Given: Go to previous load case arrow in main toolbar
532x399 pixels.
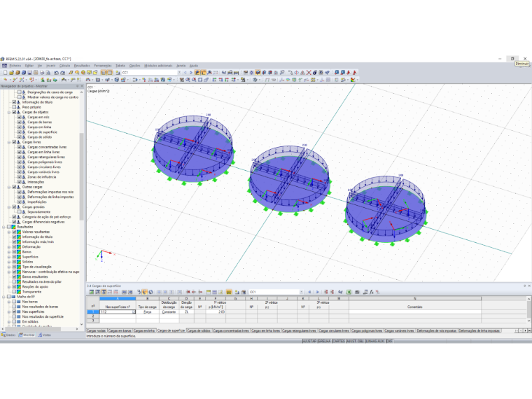Looking at the screenshot, I should pyautogui.click(x=185, y=73).
